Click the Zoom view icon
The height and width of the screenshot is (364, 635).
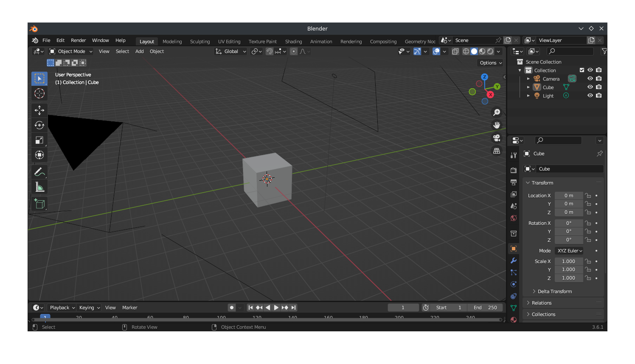[497, 112]
